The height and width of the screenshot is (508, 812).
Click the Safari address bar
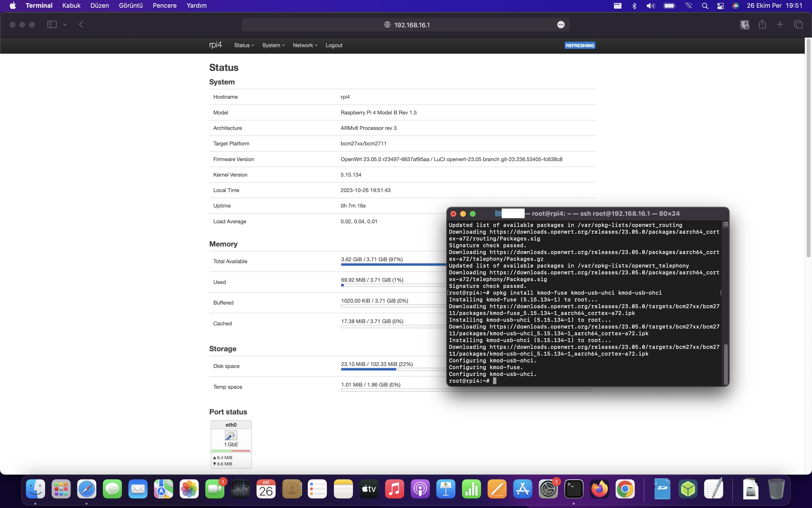pyautogui.click(x=405, y=25)
